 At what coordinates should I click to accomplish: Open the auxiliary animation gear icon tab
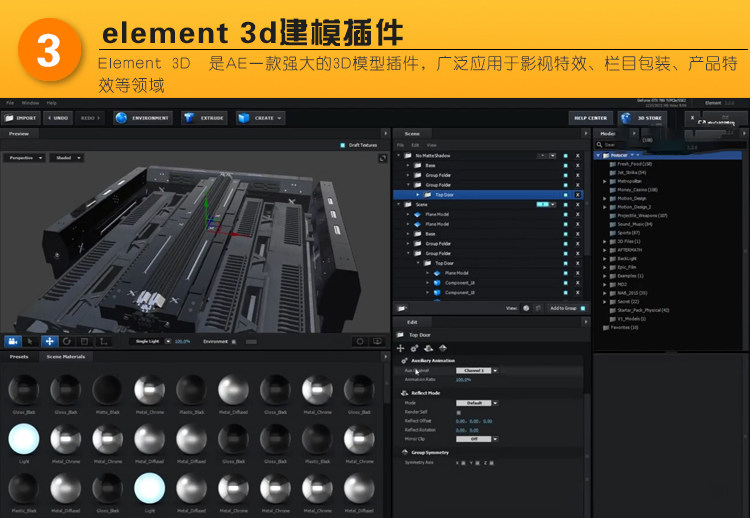coord(414,348)
